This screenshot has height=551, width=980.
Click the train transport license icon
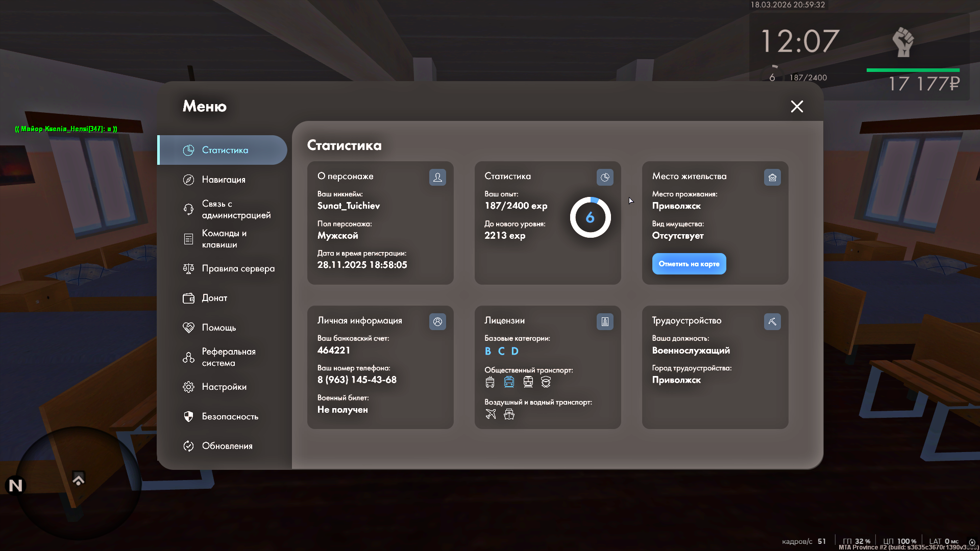coord(528,382)
